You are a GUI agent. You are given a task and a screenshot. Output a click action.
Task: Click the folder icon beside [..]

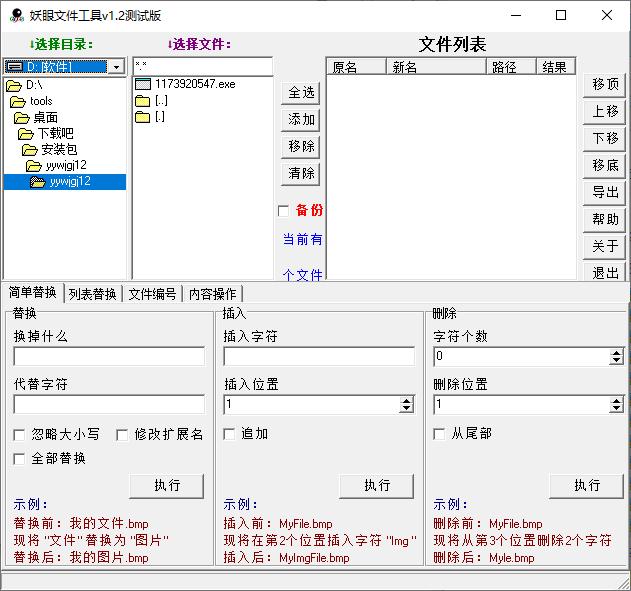pos(142,101)
